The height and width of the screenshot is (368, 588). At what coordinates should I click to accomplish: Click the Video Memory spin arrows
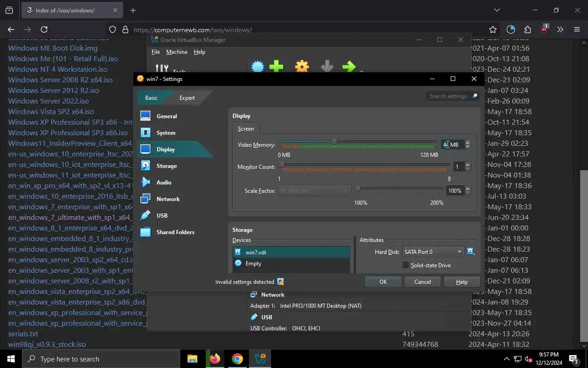coord(468,144)
